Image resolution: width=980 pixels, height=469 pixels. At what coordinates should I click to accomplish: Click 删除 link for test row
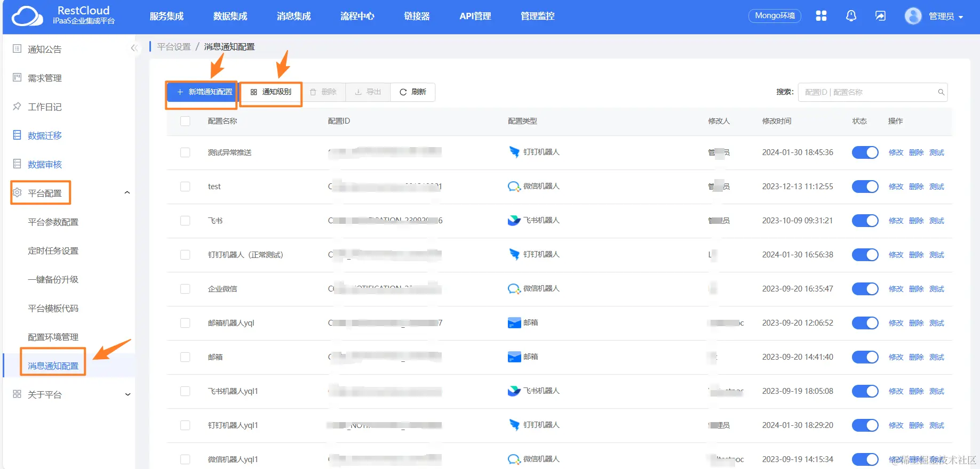coord(916,187)
